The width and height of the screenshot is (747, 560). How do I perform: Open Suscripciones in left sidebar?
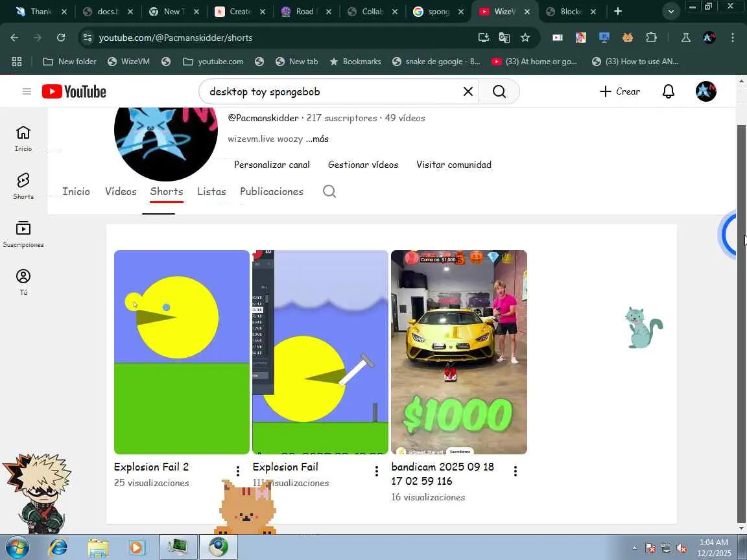click(x=23, y=234)
